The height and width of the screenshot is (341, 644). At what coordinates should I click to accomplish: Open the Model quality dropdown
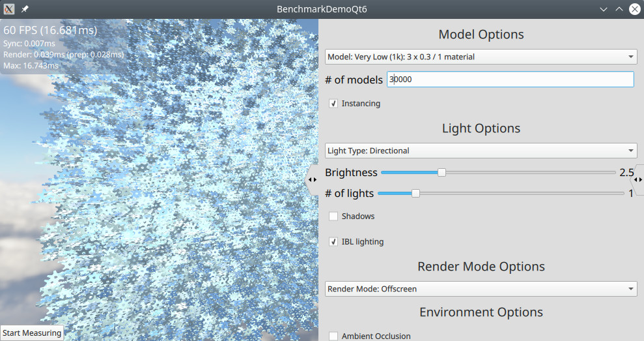[481, 57]
